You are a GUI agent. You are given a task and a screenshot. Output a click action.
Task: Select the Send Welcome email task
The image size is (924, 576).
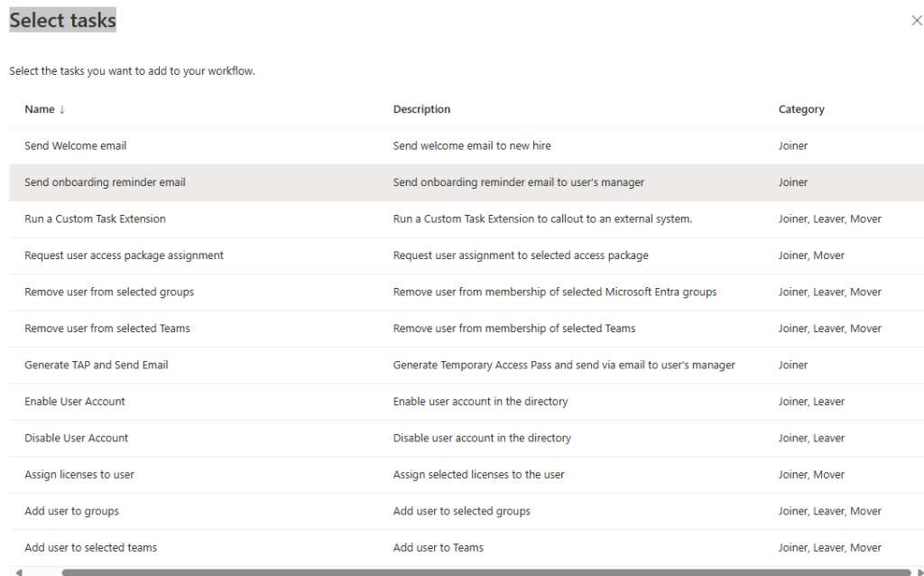point(76,146)
